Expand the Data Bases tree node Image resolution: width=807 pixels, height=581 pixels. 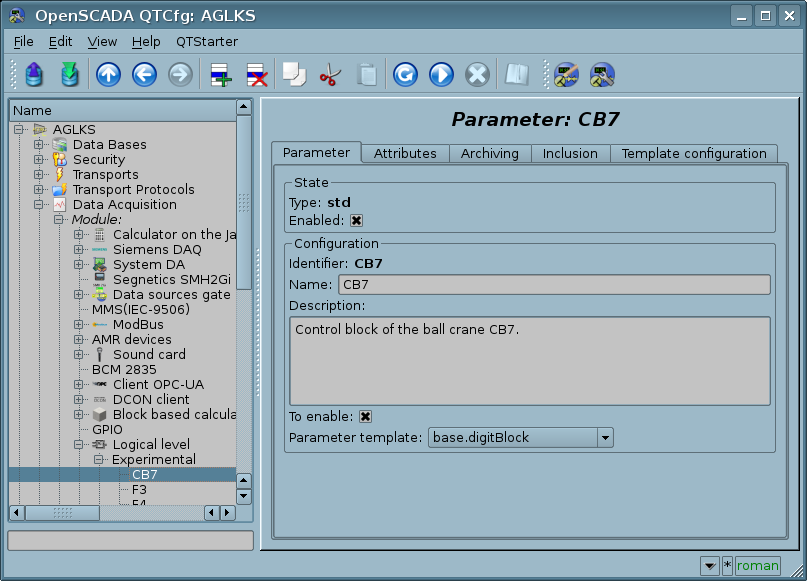(39, 145)
